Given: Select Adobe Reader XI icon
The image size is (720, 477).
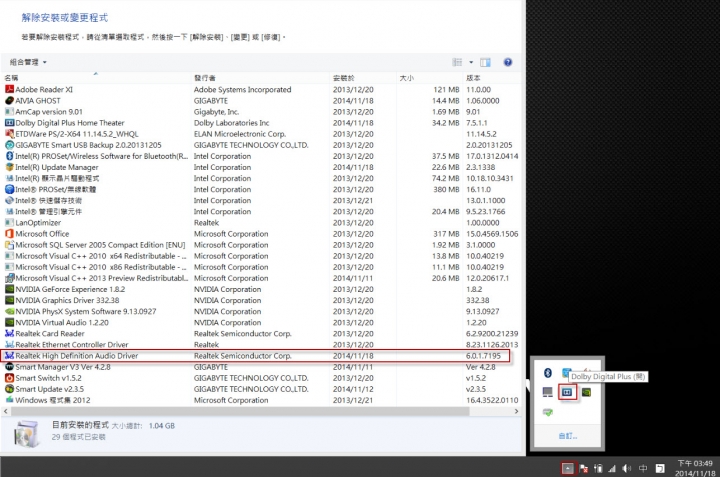Looking at the screenshot, I should (9, 89).
